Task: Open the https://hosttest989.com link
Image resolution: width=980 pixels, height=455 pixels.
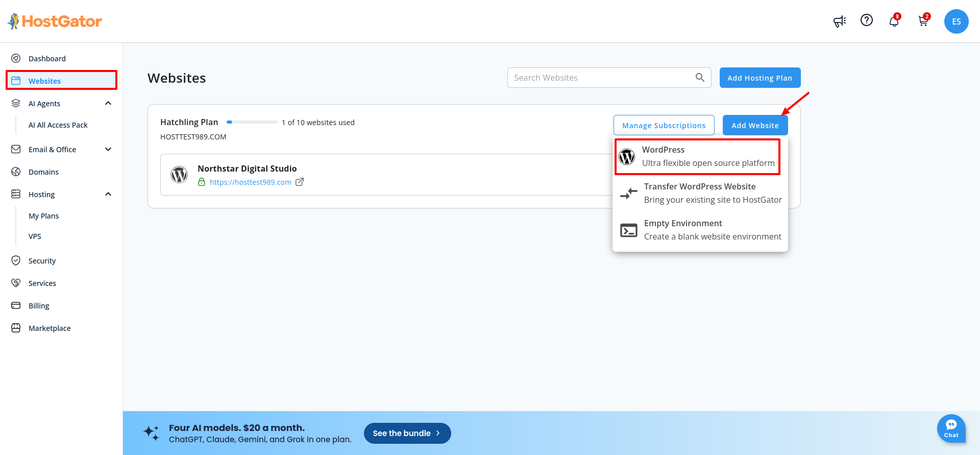Action: tap(251, 182)
